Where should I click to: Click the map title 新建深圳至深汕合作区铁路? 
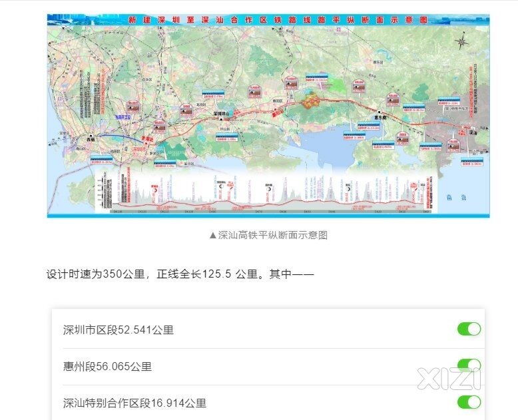tap(278, 20)
